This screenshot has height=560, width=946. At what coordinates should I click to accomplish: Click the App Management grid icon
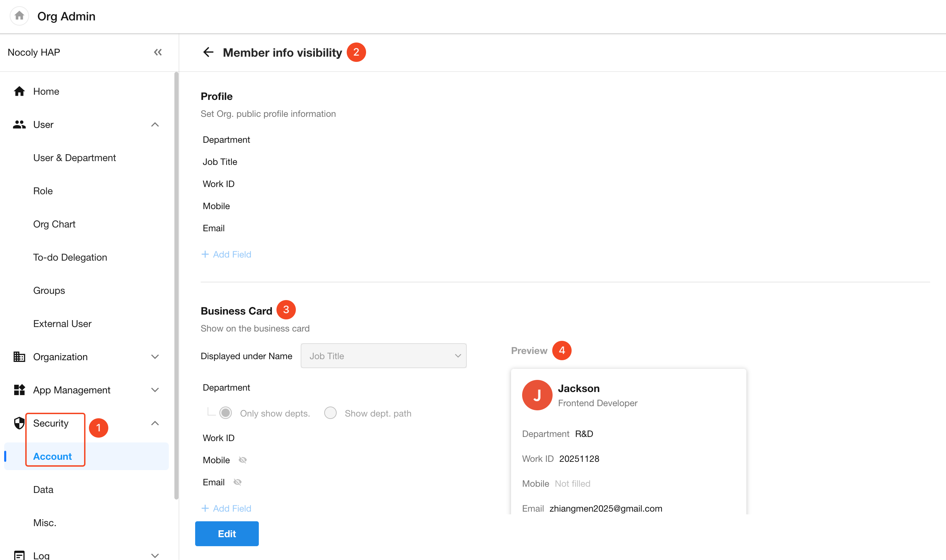click(19, 390)
